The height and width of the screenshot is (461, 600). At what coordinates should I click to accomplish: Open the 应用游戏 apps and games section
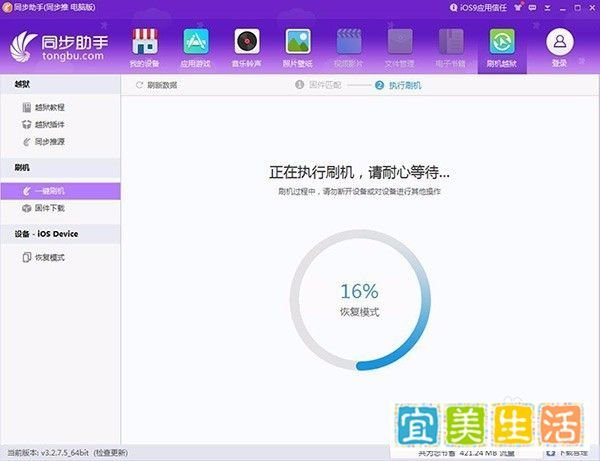196,48
